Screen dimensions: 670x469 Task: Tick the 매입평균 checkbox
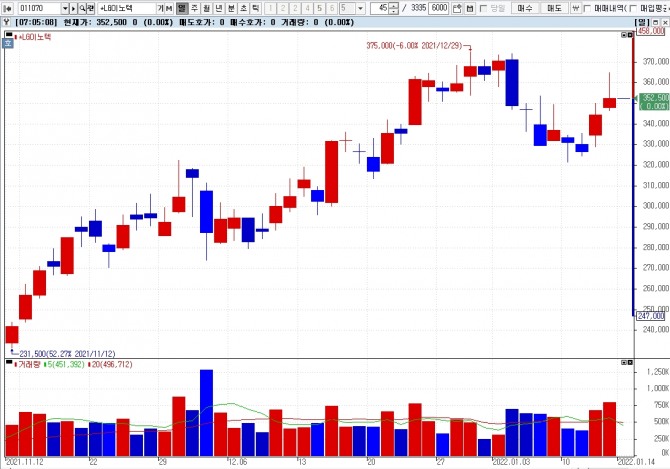pyautogui.click(x=633, y=8)
